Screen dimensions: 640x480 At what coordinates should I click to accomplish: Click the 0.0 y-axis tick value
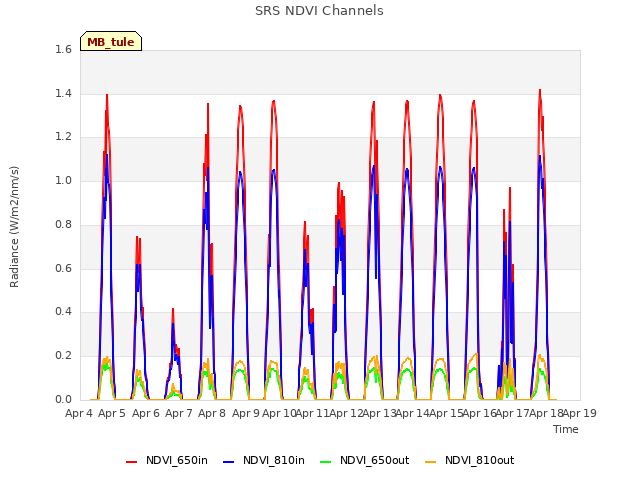click(x=63, y=399)
